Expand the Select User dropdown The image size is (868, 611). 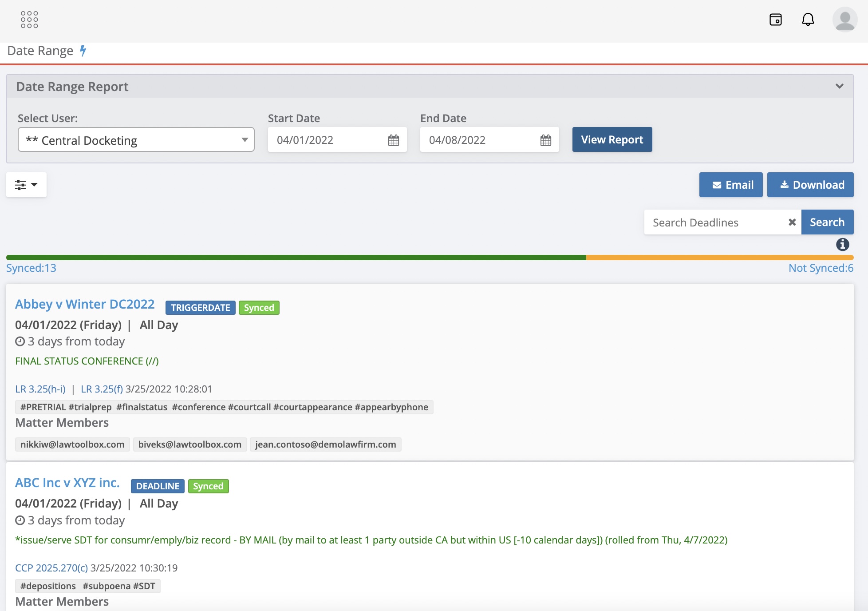click(136, 140)
